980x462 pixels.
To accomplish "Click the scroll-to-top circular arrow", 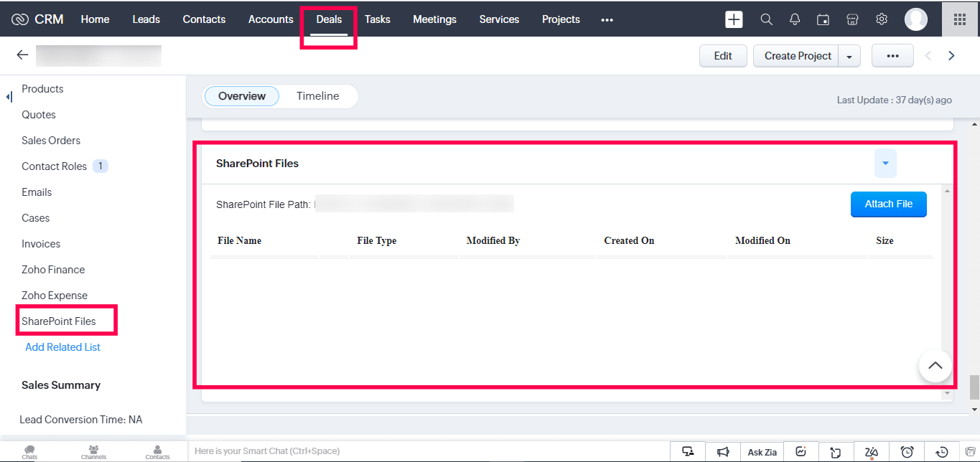I will pyautogui.click(x=935, y=366).
